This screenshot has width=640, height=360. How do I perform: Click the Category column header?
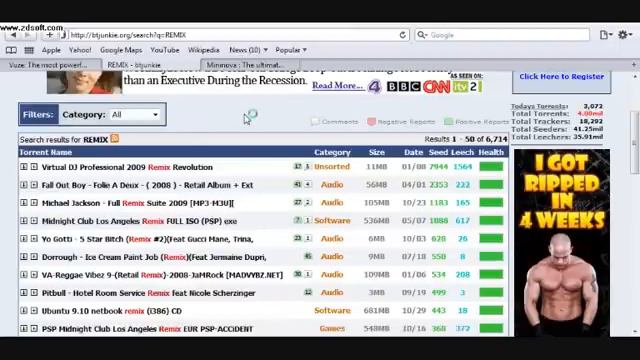pyautogui.click(x=332, y=152)
